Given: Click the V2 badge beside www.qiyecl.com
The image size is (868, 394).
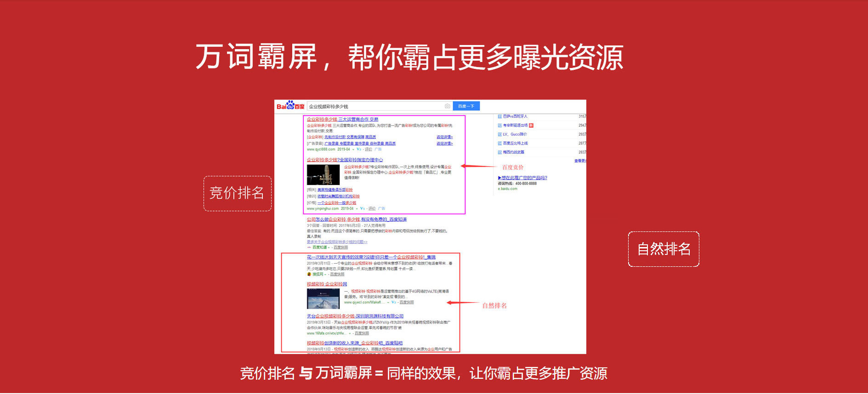Looking at the screenshot, I should (394, 302).
